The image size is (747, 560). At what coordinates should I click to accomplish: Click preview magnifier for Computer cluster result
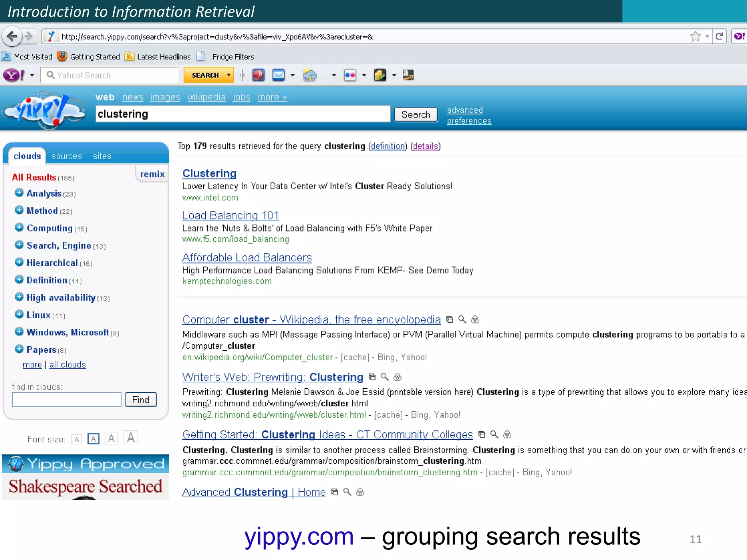(x=462, y=320)
